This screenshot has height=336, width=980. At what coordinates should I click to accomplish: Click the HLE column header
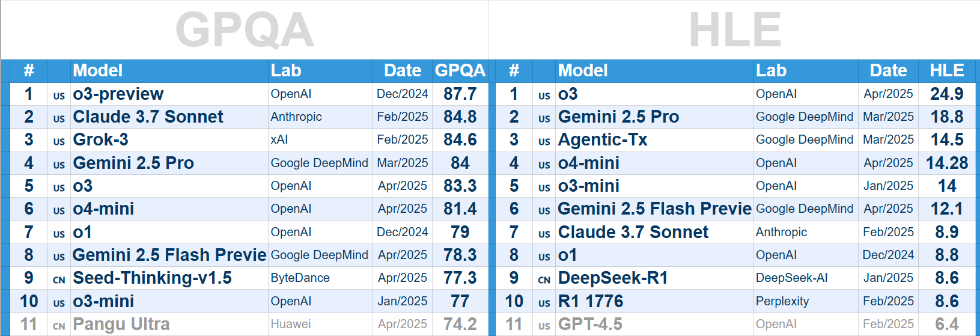click(947, 71)
